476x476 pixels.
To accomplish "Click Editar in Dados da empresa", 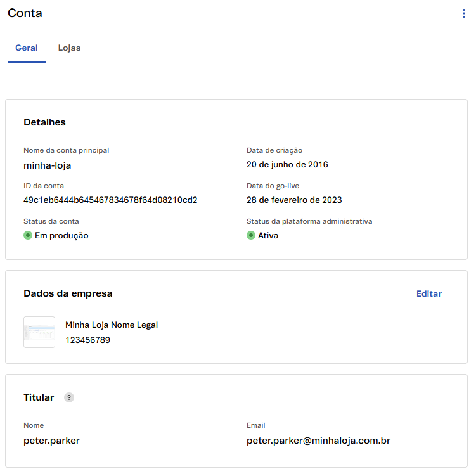I will 428,293.
